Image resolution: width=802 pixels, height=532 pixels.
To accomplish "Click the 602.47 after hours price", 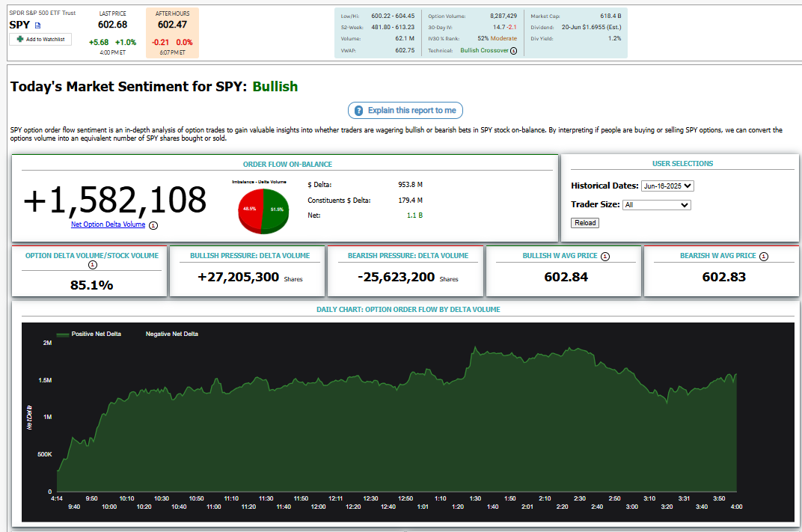I will point(172,25).
